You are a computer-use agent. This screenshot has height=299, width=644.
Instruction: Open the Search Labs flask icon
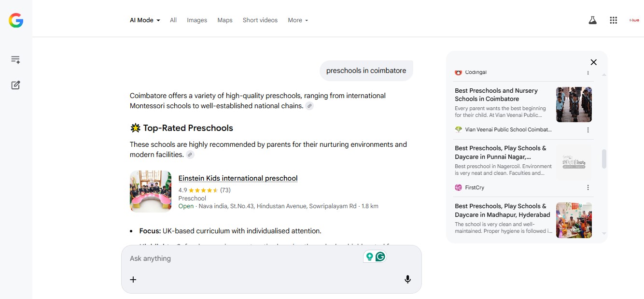coord(592,20)
